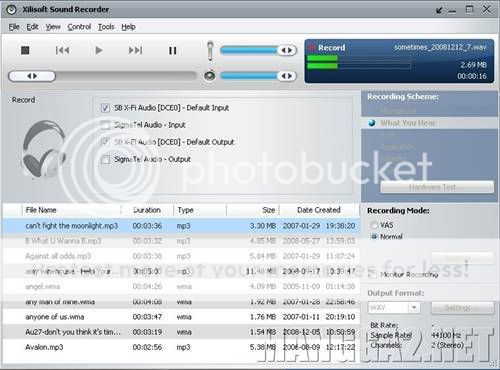Open the Control menu
Screen dimensions: 500x370
pyautogui.click(x=79, y=27)
